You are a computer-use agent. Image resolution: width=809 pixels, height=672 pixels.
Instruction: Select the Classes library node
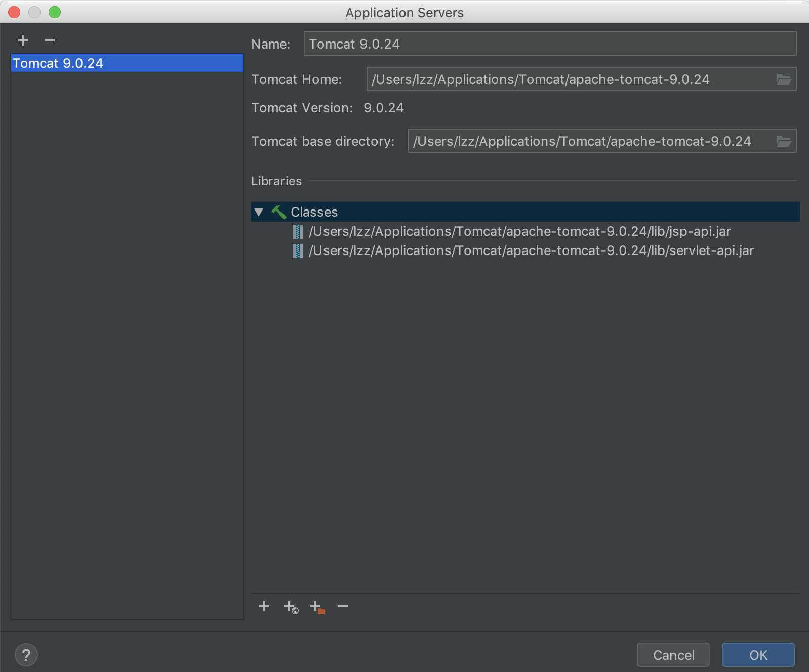[x=525, y=212]
